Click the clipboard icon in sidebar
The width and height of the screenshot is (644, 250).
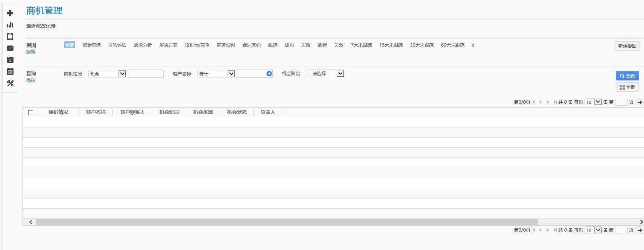[x=10, y=71]
